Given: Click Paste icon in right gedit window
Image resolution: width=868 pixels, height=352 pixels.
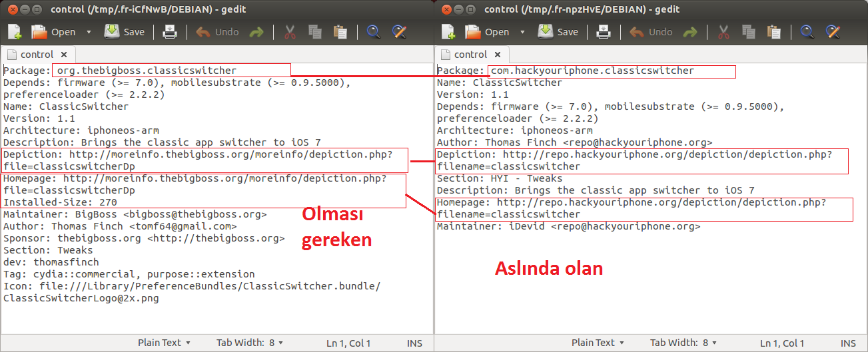Looking at the screenshot, I should point(774,32).
